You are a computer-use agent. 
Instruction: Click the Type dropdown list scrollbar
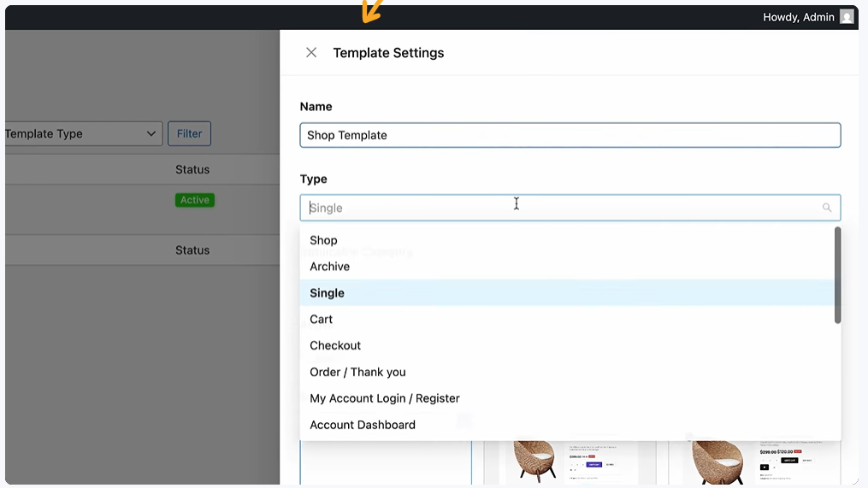[x=837, y=275]
